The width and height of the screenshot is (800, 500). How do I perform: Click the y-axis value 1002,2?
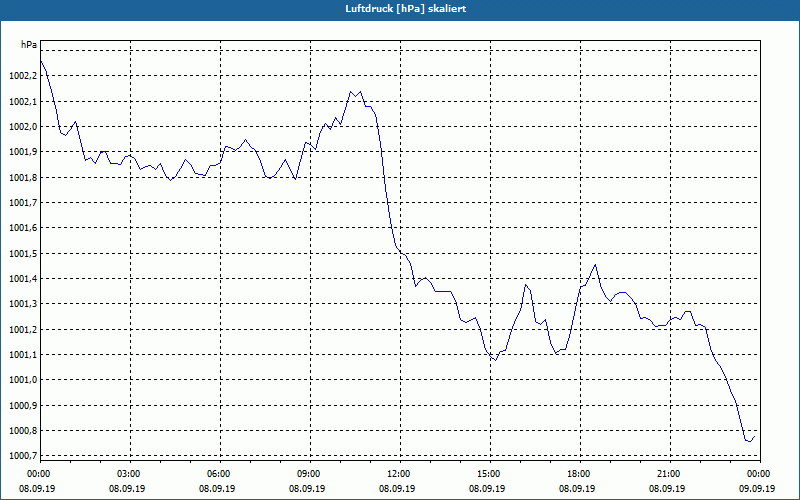pyautogui.click(x=23, y=76)
